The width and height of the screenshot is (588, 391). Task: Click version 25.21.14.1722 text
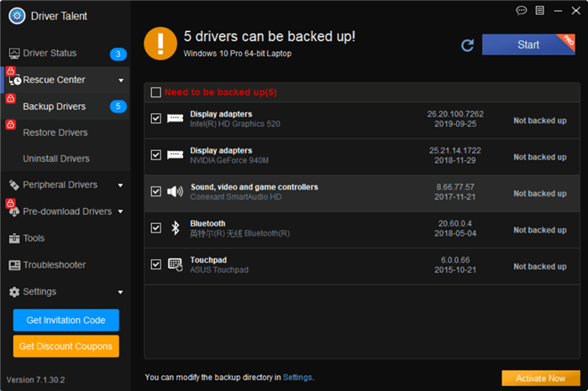pyautogui.click(x=455, y=150)
